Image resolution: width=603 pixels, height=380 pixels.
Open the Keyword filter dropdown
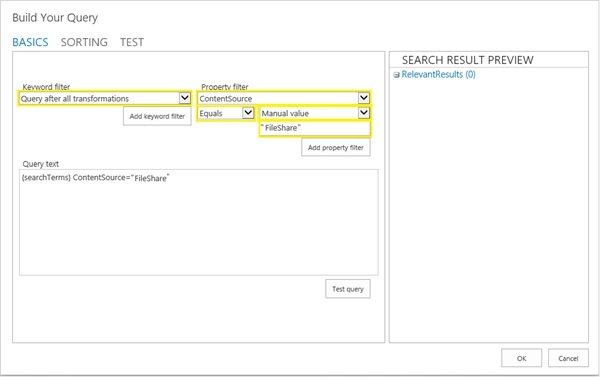[105, 98]
